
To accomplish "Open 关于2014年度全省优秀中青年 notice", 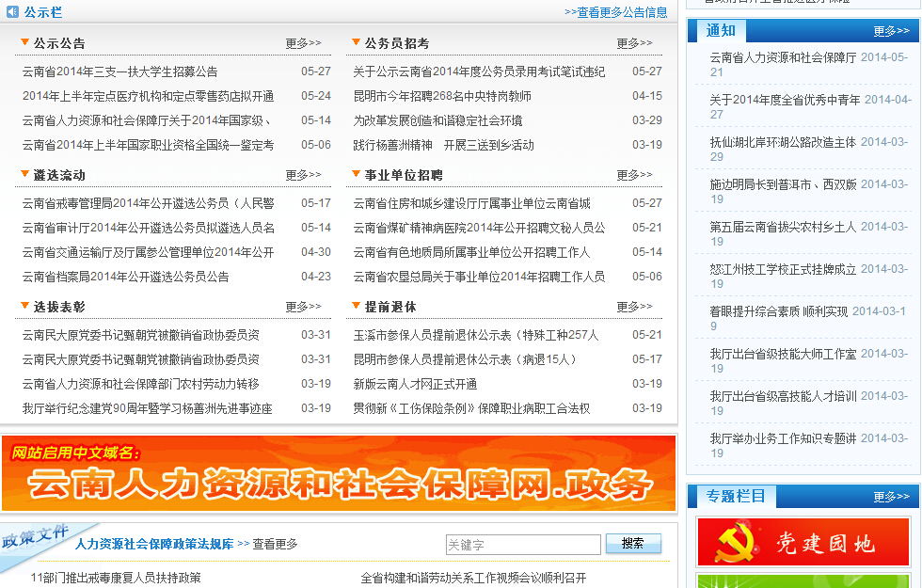I will [785, 100].
